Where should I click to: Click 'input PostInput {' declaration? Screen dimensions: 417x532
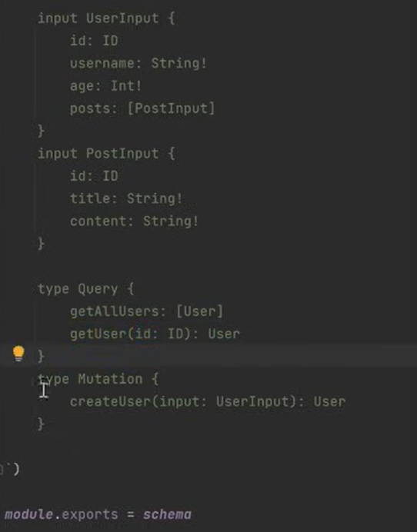(106, 153)
